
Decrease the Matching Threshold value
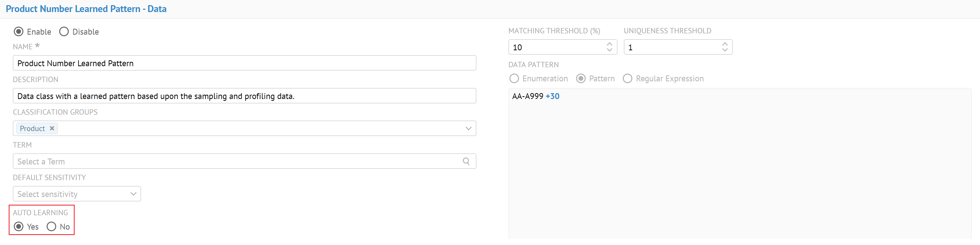click(x=609, y=50)
